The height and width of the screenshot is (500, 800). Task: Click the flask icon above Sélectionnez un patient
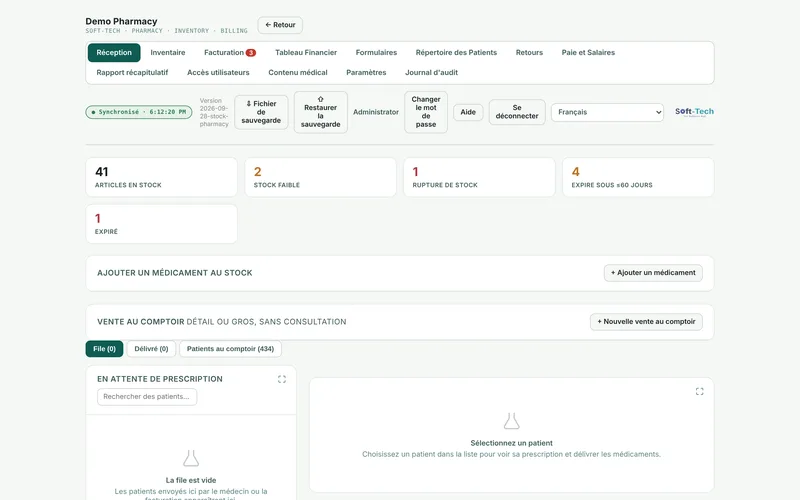[x=511, y=421]
